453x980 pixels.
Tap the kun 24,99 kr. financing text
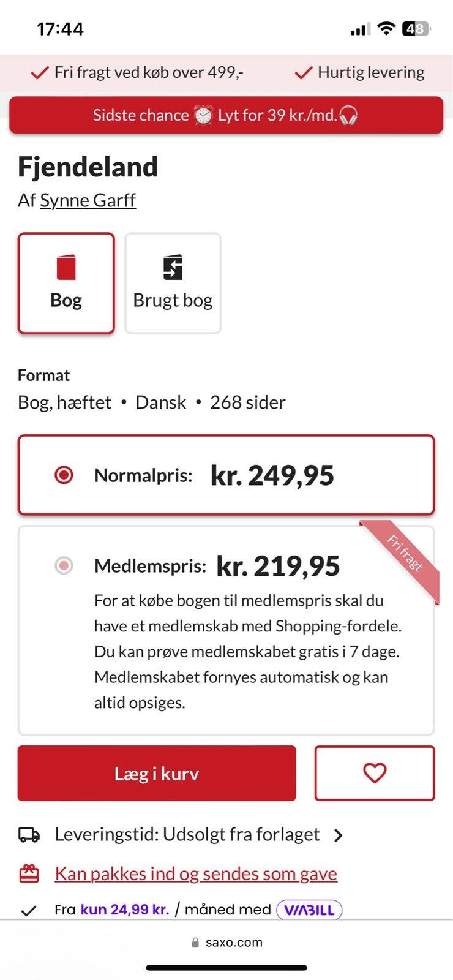pos(125,910)
